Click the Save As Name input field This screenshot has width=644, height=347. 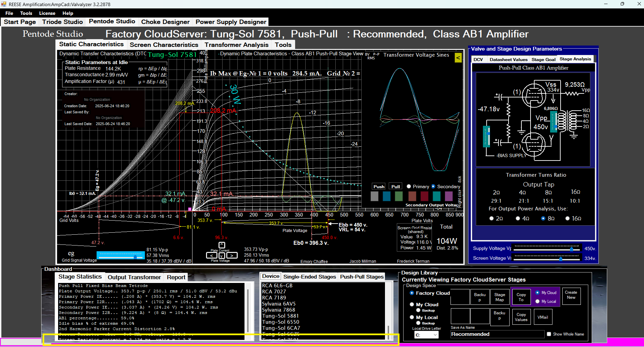pyautogui.click(x=497, y=334)
